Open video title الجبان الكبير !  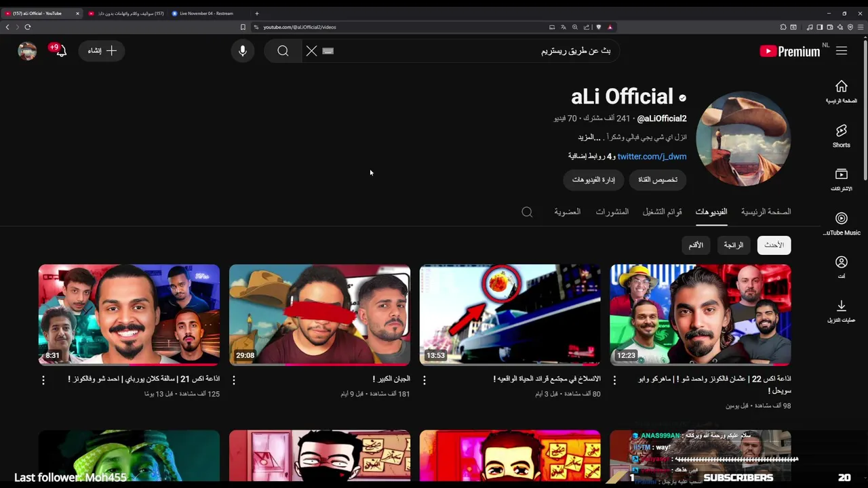[x=391, y=379]
